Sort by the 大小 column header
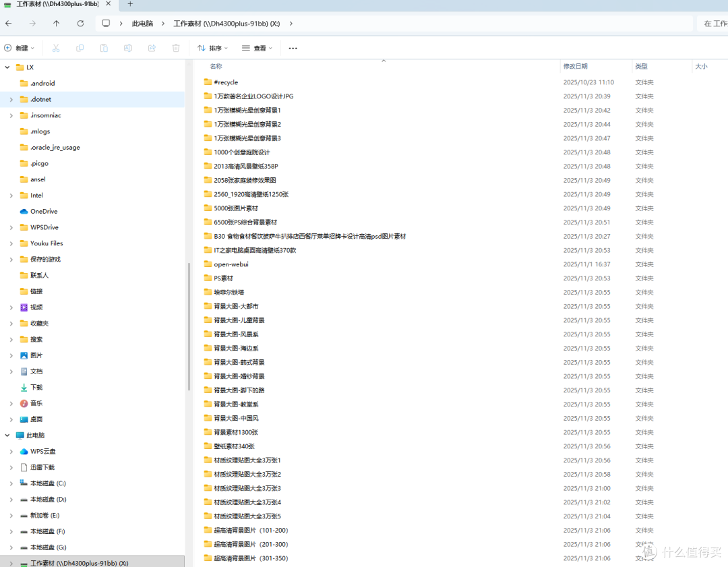This screenshot has width=728, height=567. pos(701,66)
